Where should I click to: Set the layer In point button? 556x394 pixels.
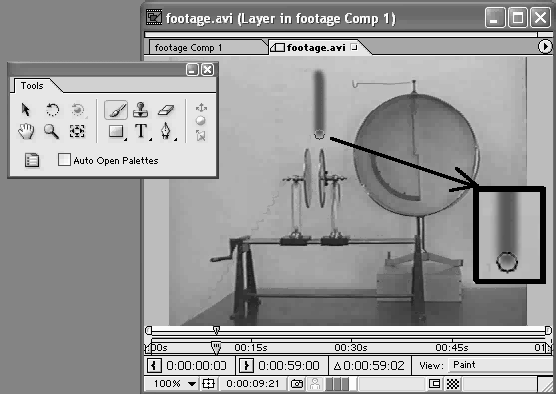[x=154, y=366]
